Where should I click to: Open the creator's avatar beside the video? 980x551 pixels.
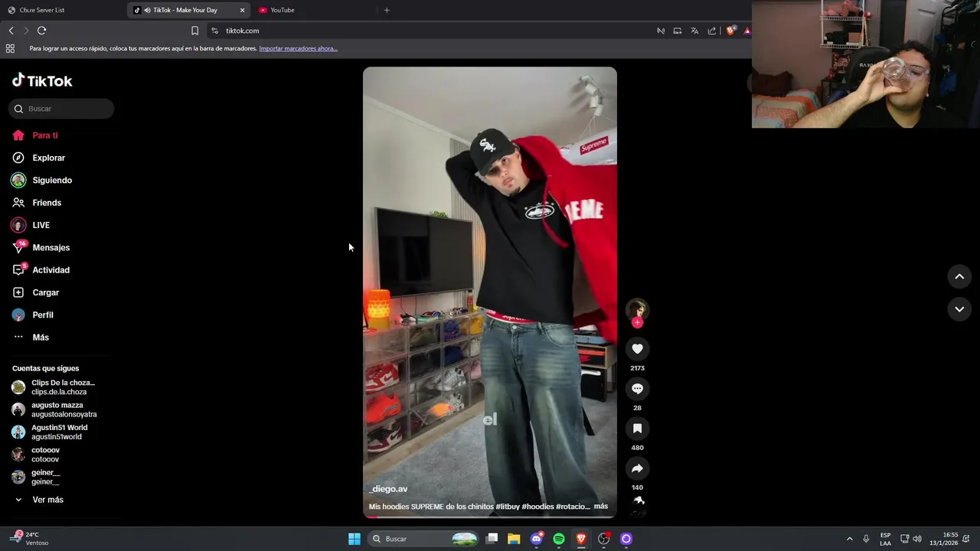tap(637, 309)
